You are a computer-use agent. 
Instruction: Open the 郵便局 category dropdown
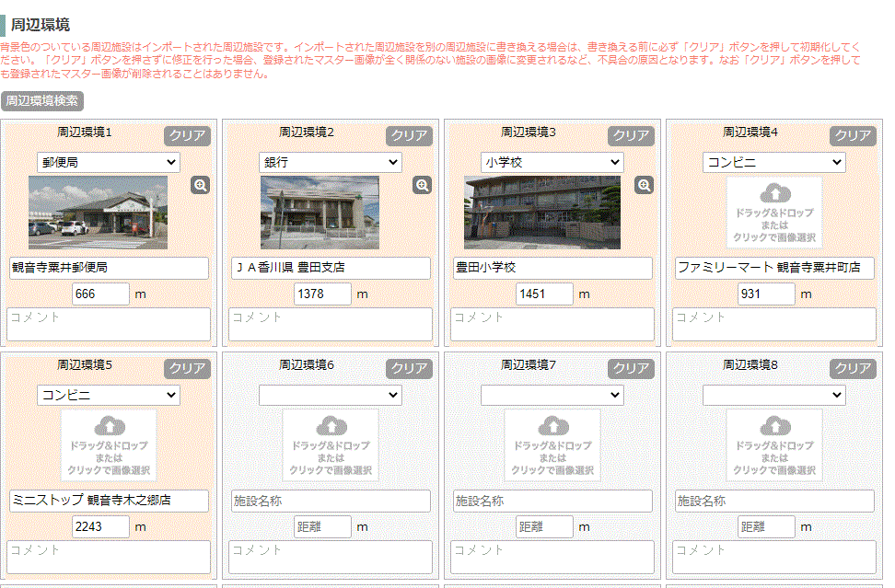pyautogui.click(x=109, y=163)
